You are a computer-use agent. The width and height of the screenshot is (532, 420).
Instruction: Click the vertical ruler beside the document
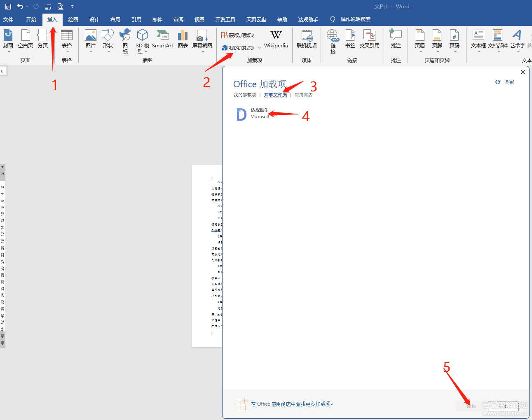point(2,256)
